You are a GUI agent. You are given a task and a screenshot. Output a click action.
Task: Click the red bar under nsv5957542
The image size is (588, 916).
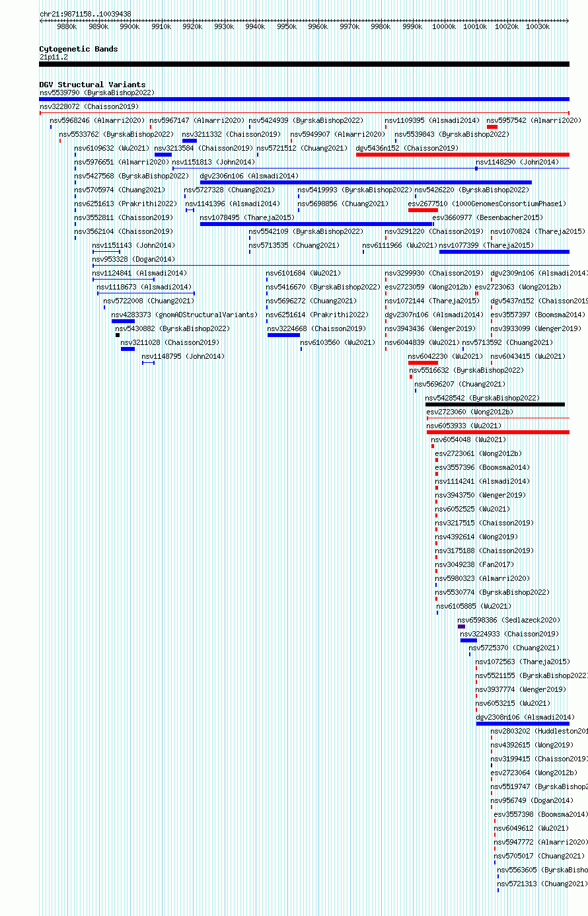(x=492, y=127)
